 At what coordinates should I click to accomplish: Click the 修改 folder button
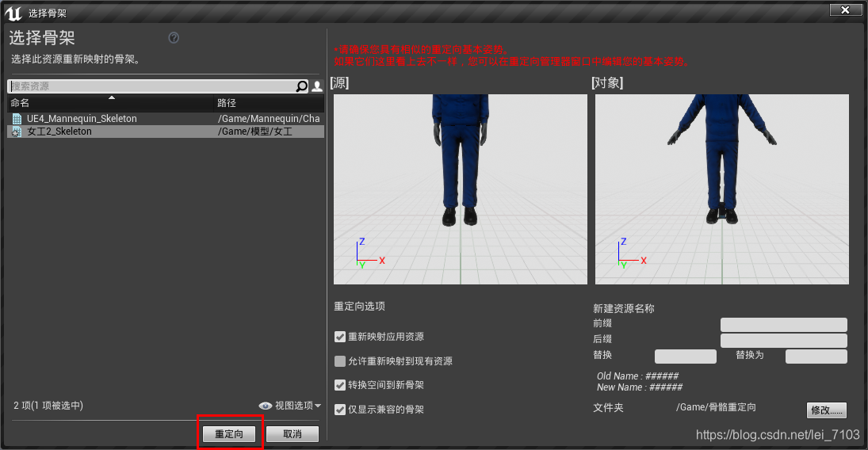827,410
